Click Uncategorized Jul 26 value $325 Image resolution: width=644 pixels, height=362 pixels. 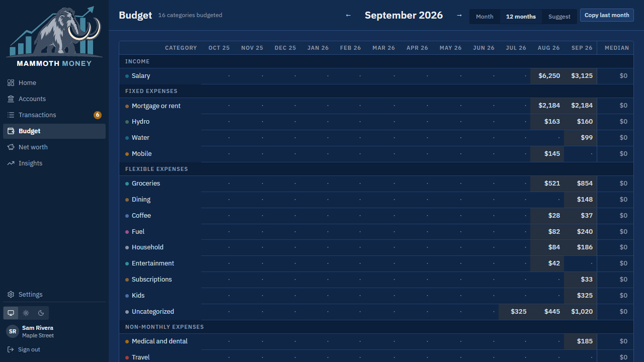click(x=514, y=312)
